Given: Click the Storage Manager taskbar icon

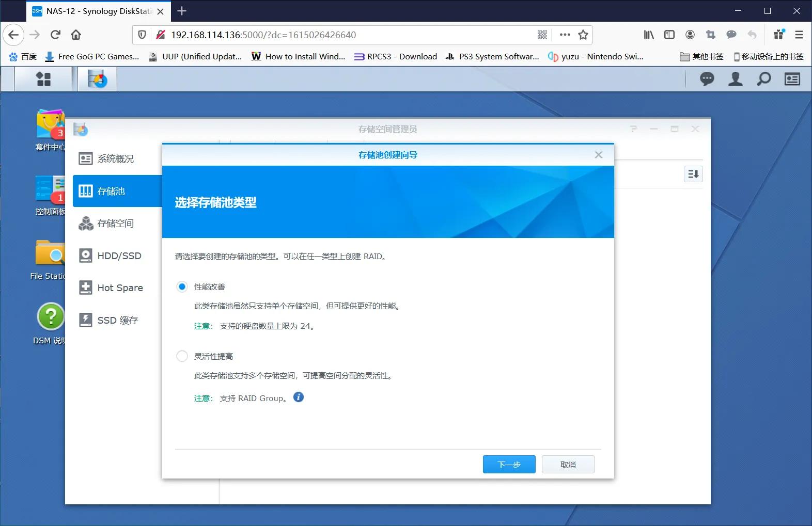Looking at the screenshot, I should coord(97,79).
